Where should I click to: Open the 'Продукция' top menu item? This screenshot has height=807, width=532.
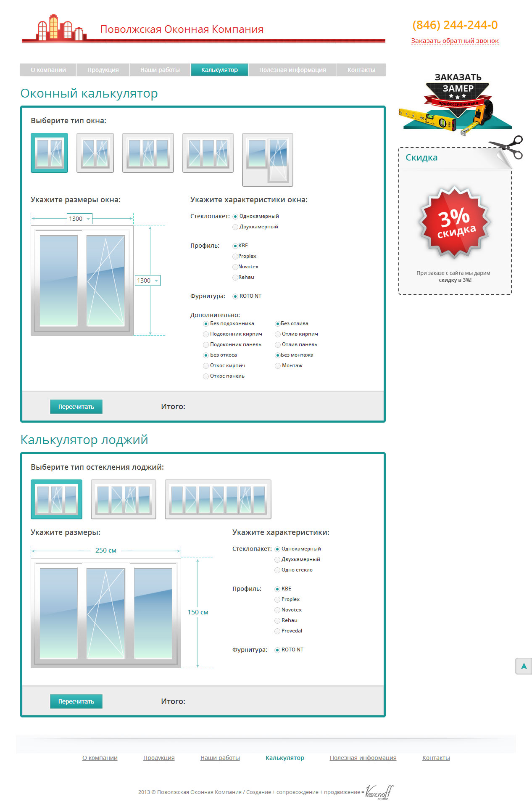click(x=103, y=70)
